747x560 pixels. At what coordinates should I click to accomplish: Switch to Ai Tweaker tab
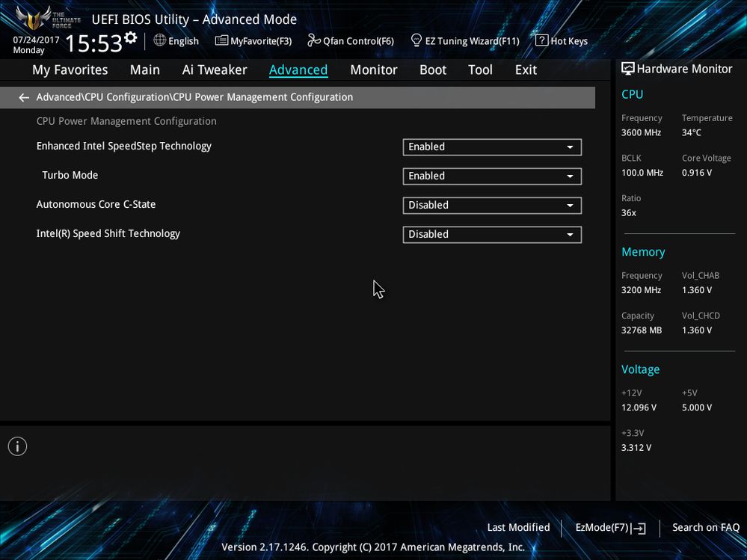pyautogui.click(x=215, y=70)
